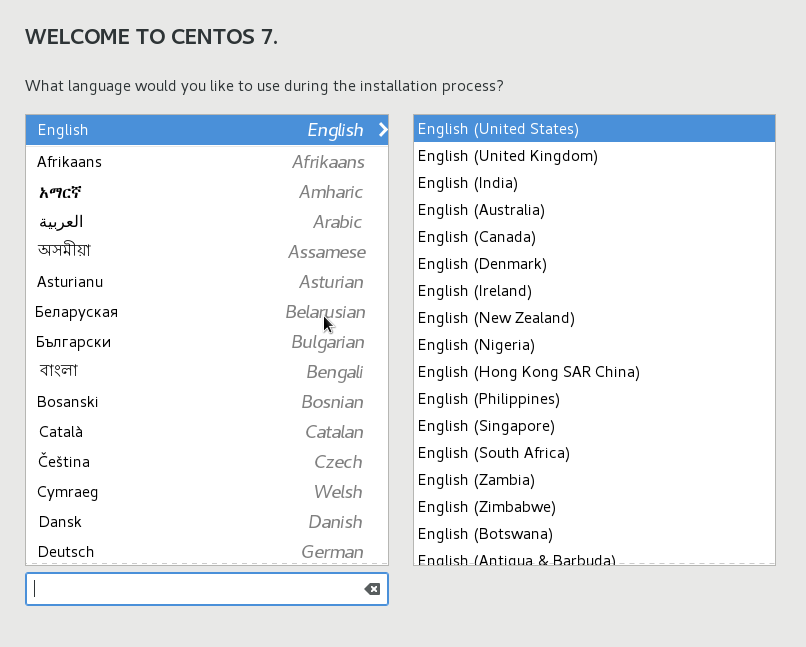This screenshot has width=806, height=647.
Task: Click the arrow beside selected English row
Action: click(x=382, y=130)
